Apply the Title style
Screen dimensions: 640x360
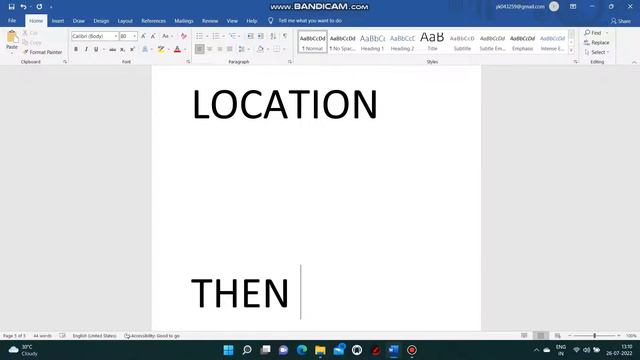(x=432, y=42)
